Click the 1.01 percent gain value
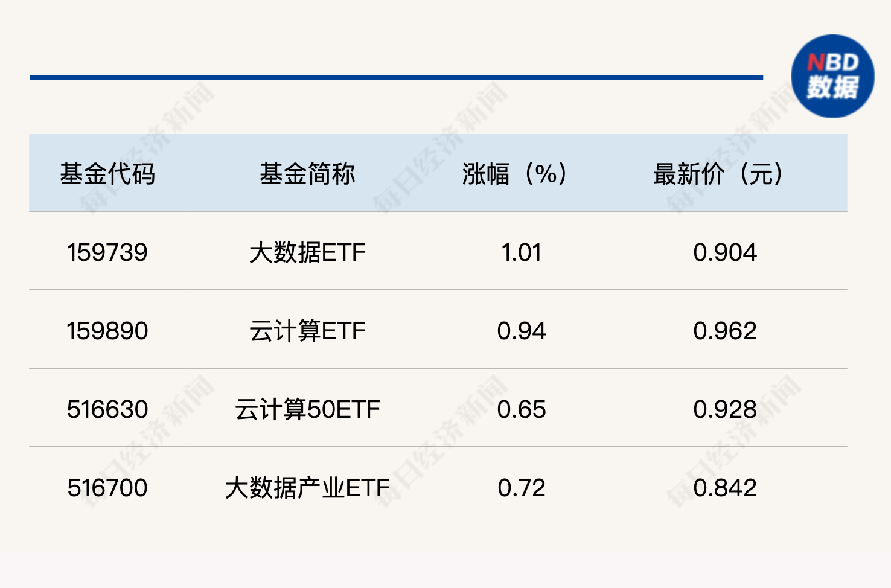The width and height of the screenshot is (891, 588). click(522, 252)
